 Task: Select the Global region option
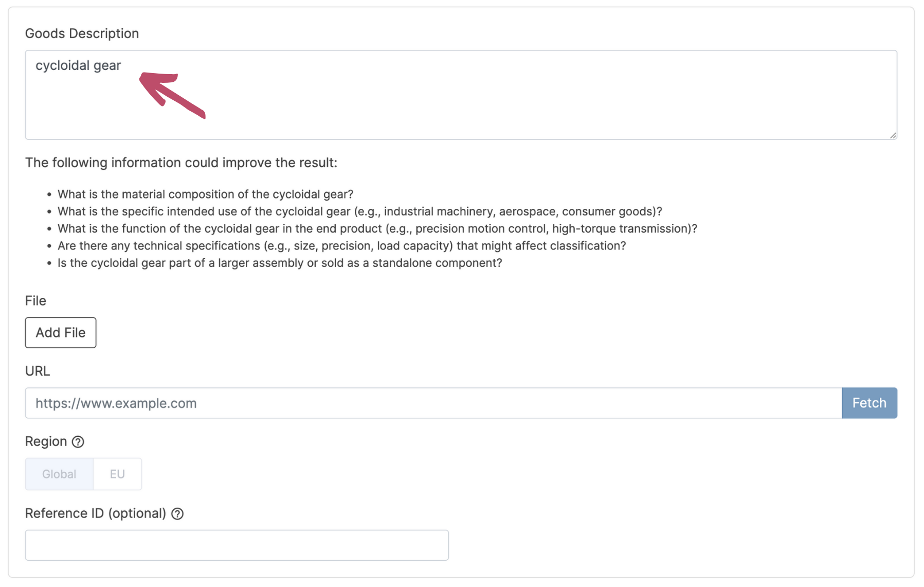point(59,474)
